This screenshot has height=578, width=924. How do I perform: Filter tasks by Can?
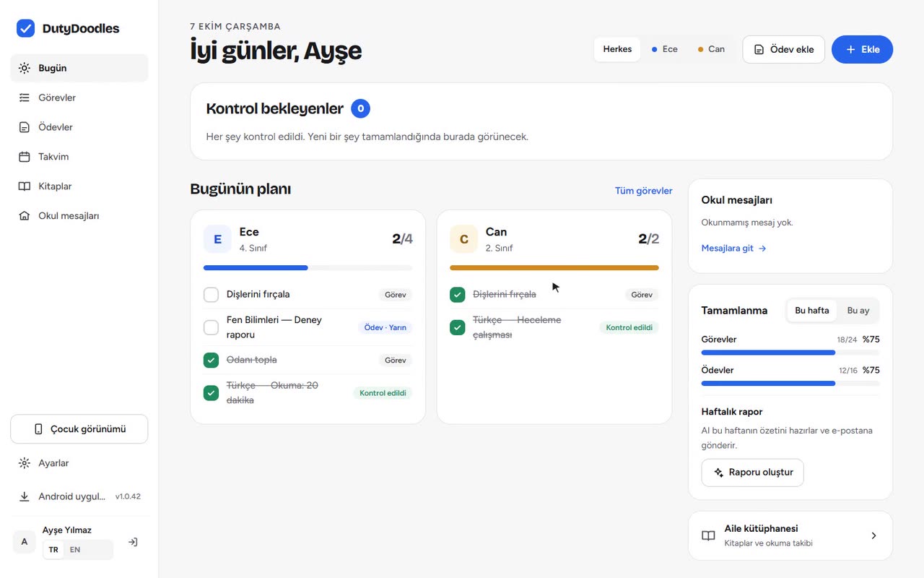pyautogui.click(x=711, y=49)
